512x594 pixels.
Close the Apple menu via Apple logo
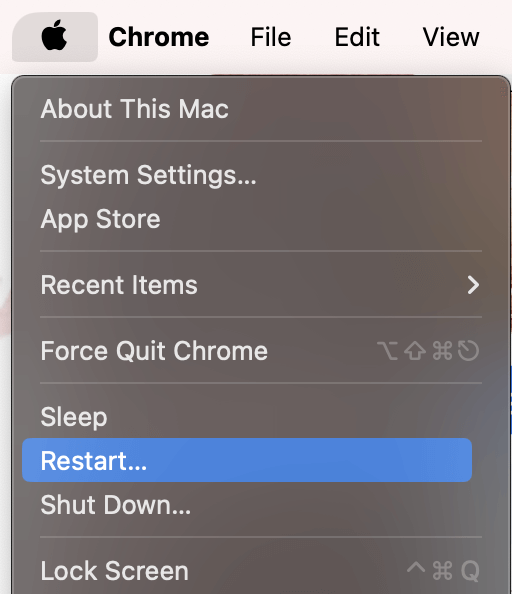pyautogui.click(x=55, y=37)
